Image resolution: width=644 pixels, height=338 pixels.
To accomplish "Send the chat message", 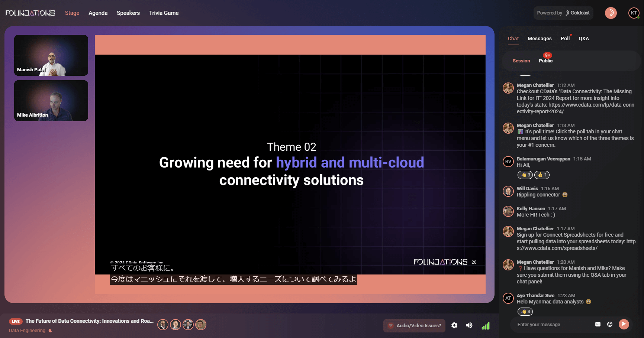I will pos(624,324).
